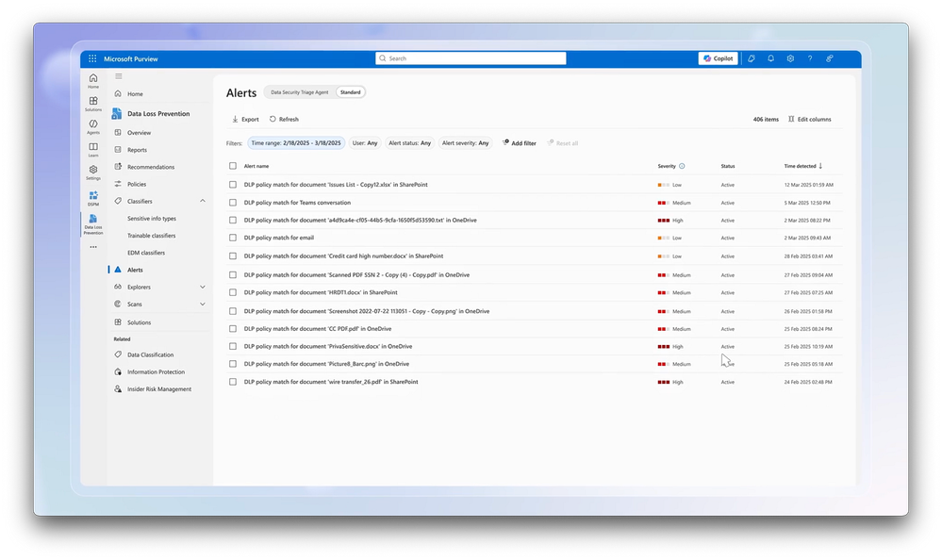942x560 pixels.
Task: Select Data Loss Prevention rail icon
Action: 93,224
